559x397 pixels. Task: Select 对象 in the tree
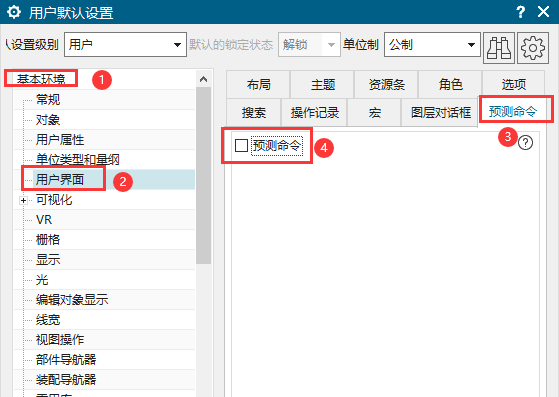click(48, 119)
